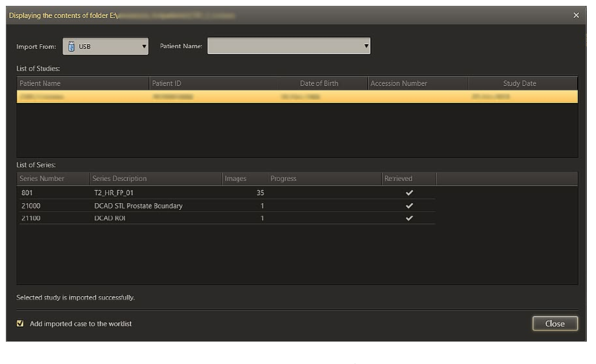The image size is (596, 364).
Task: Expand the Patient Name combo box
Action: [x=288, y=45]
